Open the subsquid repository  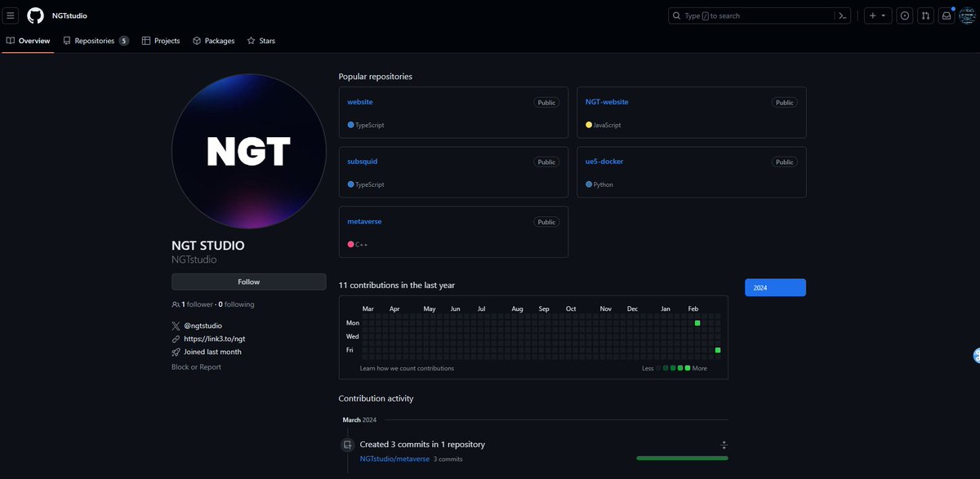click(x=363, y=162)
